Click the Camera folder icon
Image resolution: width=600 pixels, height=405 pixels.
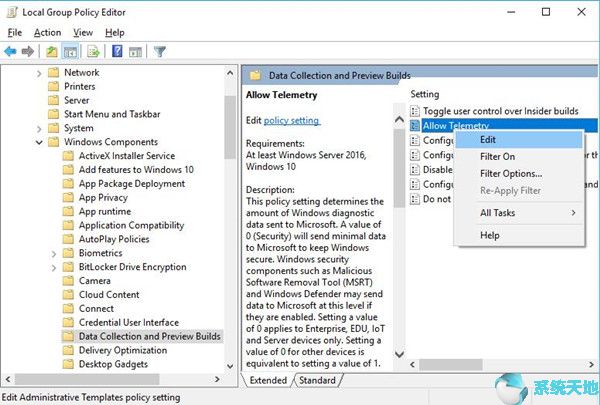point(68,281)
